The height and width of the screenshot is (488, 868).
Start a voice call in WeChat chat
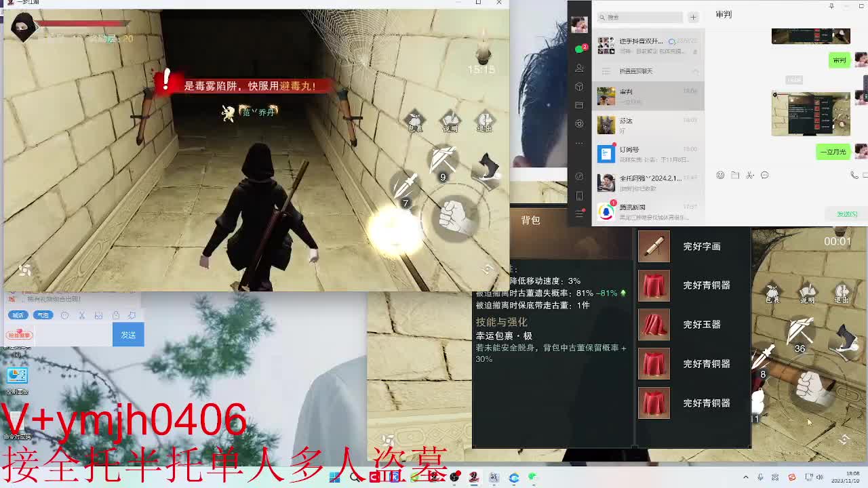[x=854, y=176]
